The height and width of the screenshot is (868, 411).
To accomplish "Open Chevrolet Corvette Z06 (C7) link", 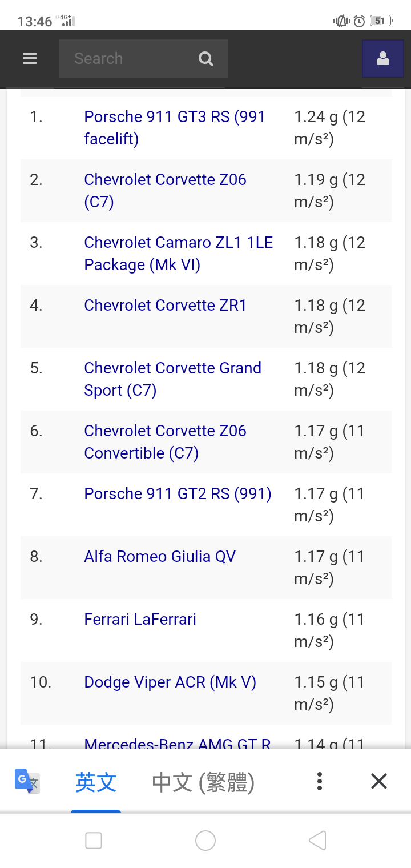I will click(165, 191).
